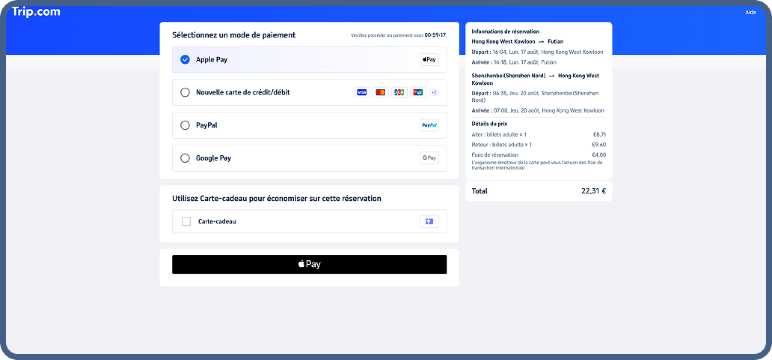Pay with the black Apple Pay button
The height and width of the screenshot is (360, 772).
[x=309, y=264]
